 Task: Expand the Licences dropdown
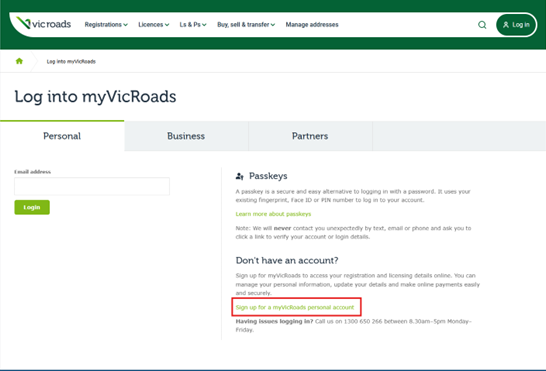click(x=154, y=24)
